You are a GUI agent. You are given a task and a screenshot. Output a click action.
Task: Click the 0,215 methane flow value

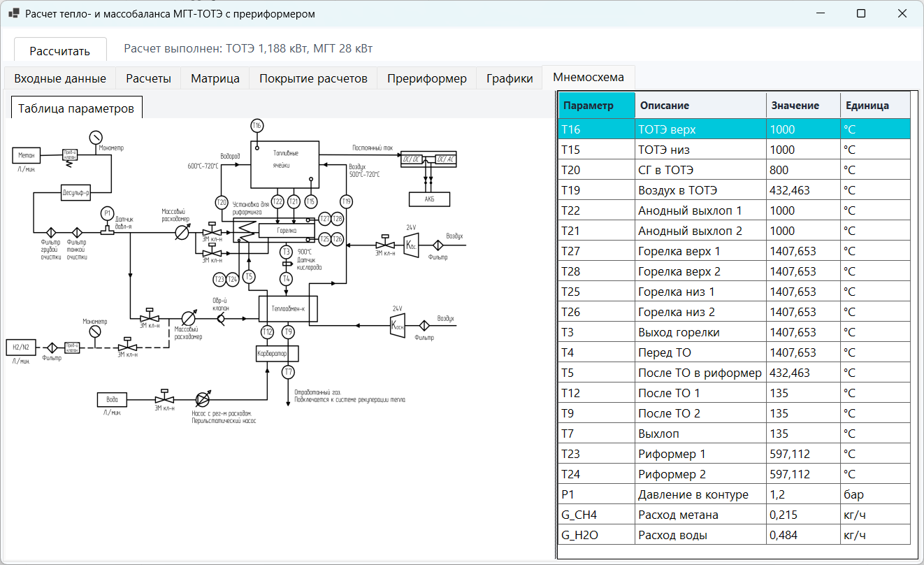803,515
